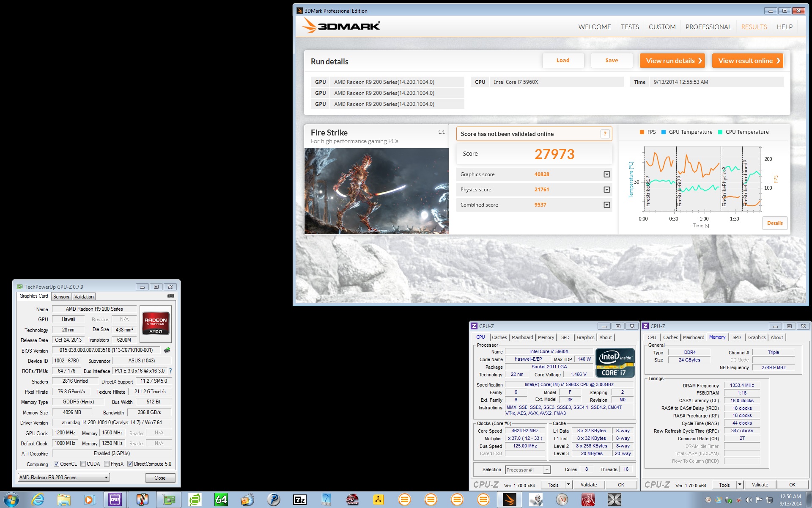Open Caches tab in CPU-Z processor window

(x=499, y=337)
